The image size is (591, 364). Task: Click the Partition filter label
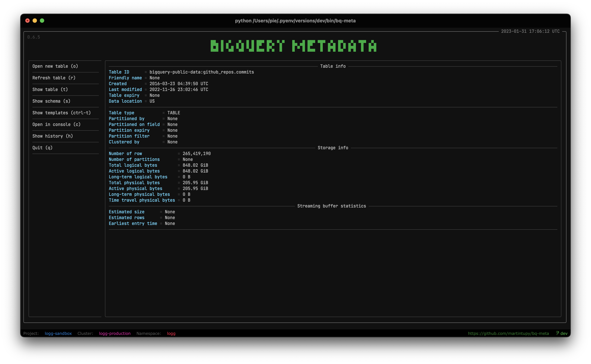[x=129, y=136]
